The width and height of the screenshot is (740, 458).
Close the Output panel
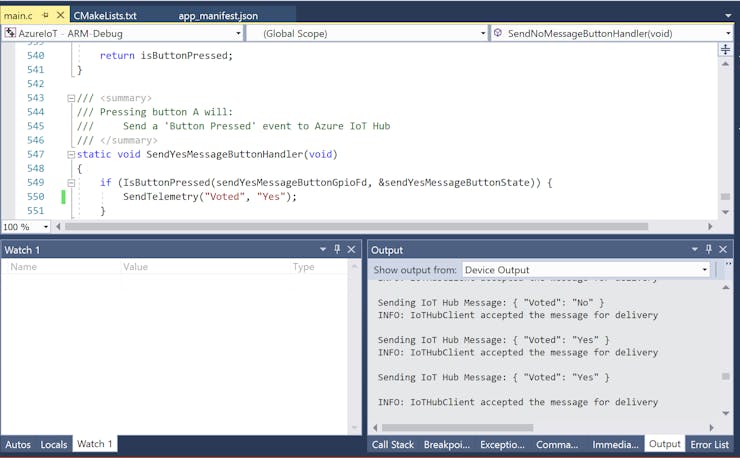tap(722, 249)
